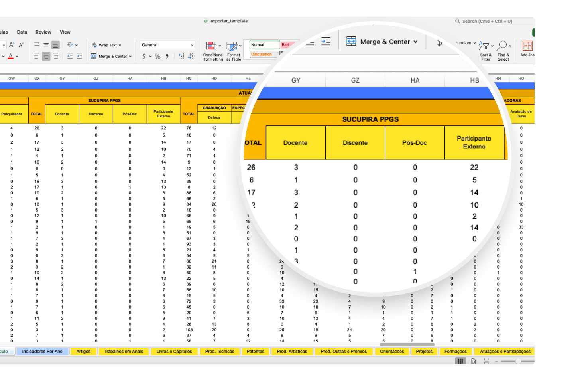Open Format as Table gallery

(x=234, y=51)
